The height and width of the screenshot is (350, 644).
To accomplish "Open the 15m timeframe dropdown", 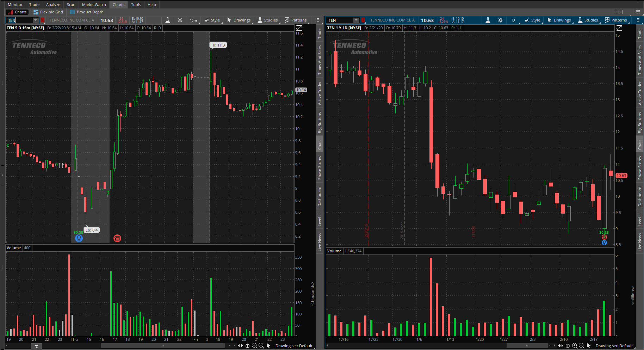I will click(x=194, y=20).
